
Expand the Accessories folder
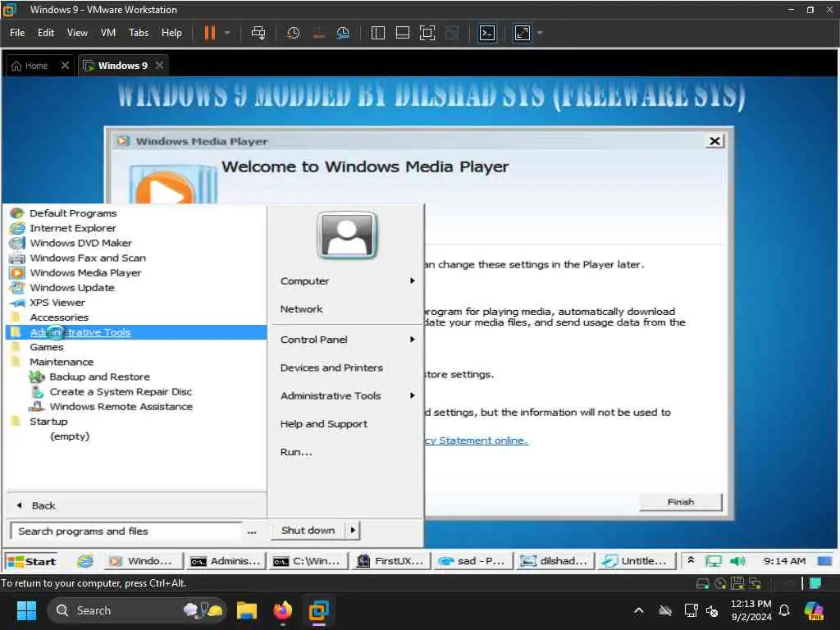tap(59, 317)
